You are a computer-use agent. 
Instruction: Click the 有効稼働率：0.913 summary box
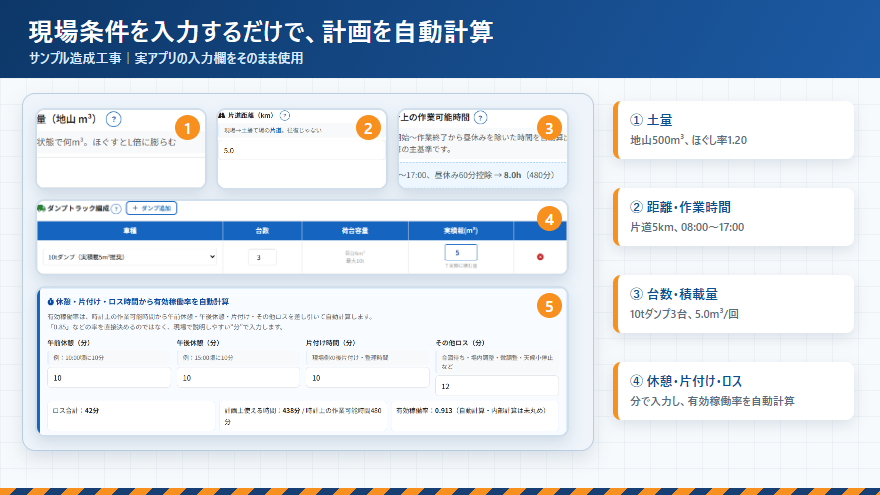coord(475,416)
